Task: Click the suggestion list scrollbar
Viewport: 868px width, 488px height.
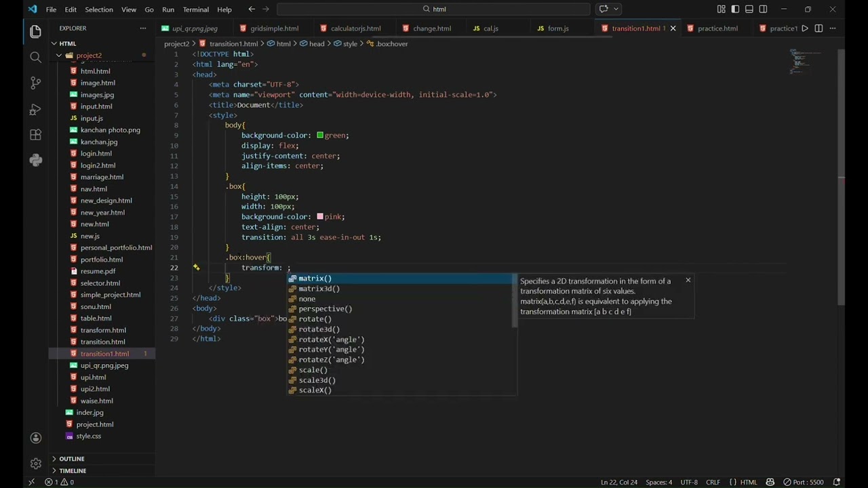Action: [x=515, y=300]
